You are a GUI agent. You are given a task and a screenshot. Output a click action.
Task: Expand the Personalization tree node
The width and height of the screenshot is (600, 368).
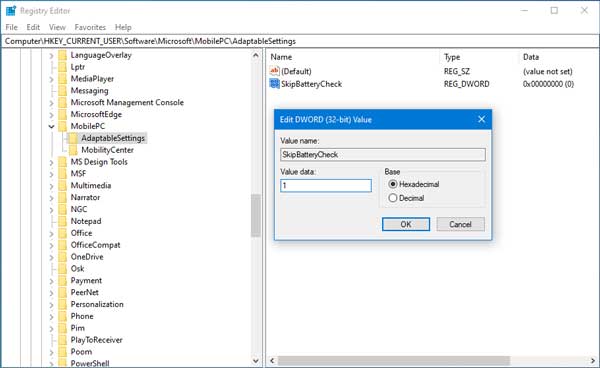[x=51, y=305]
